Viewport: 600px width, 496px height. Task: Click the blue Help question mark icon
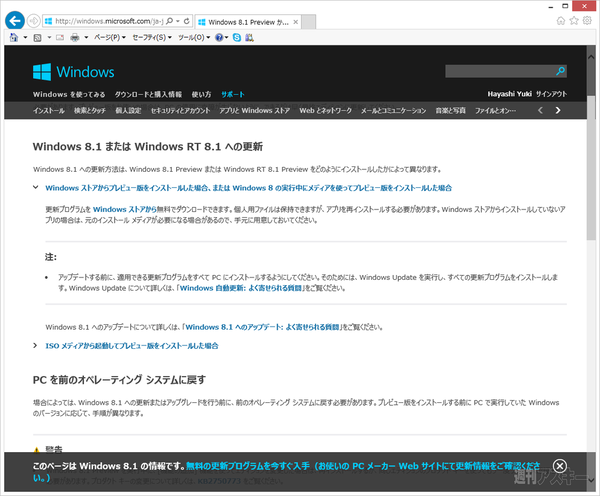click(x=219, y=38)
